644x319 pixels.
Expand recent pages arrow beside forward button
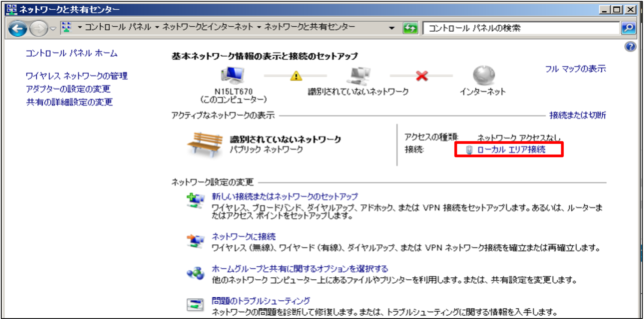point(53,28)
